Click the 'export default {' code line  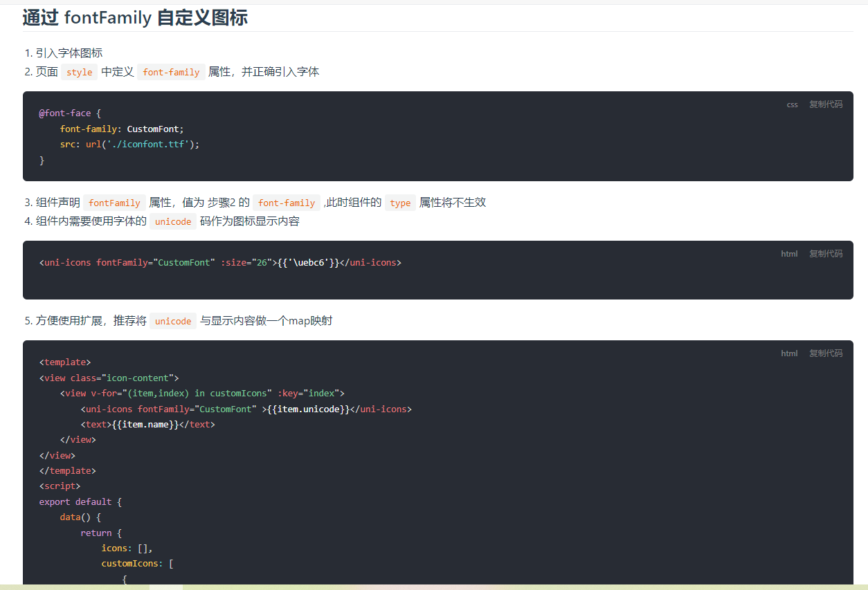[80, 502]
